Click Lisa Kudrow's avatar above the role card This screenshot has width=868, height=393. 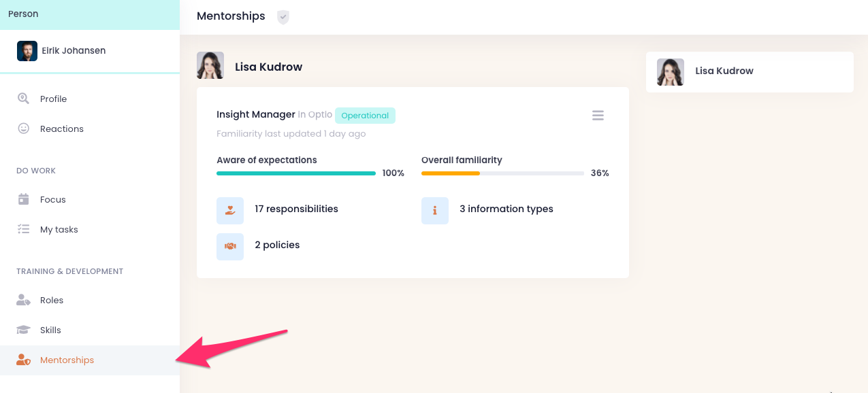pos(210,66)
